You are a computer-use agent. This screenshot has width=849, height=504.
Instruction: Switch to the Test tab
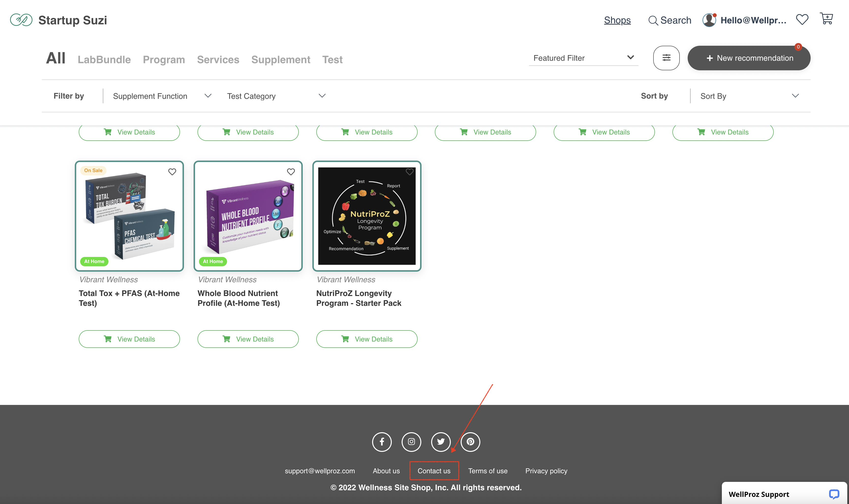coord(332,60)
